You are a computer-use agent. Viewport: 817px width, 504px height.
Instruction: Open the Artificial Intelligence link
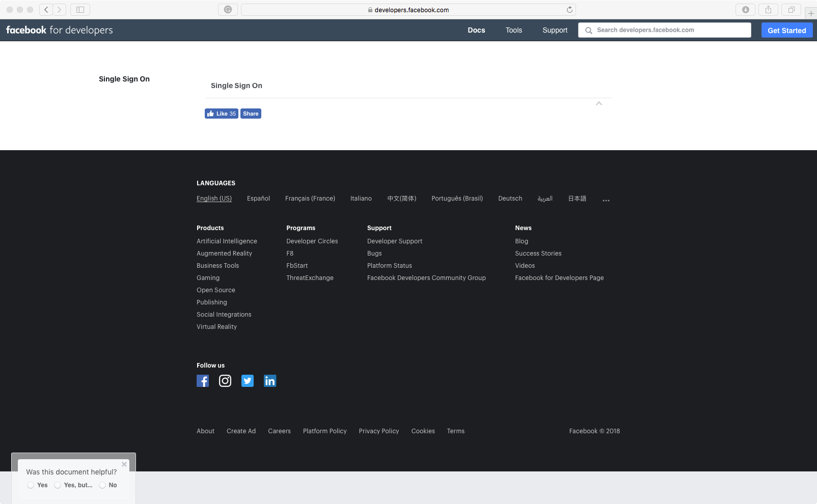coord(227,241)
